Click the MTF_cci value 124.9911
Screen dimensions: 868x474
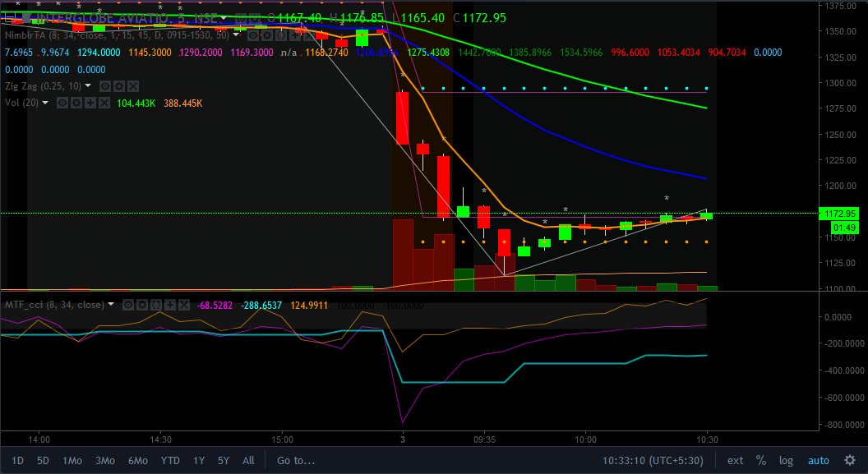pyautogui.click(x=309, y=306)
